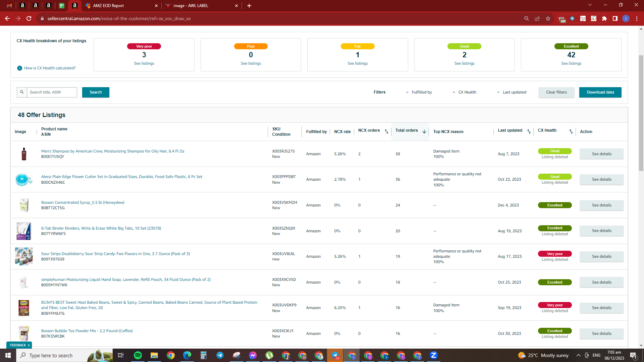
Task: Open the Ateco Plain Edge Flower Cutter listing
Action: (x=122, y=177)
